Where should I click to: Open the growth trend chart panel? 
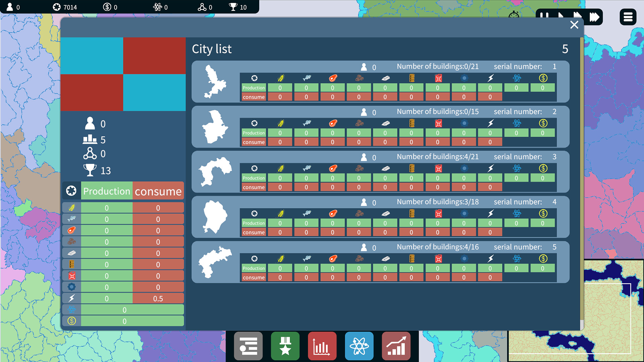pyautogui.click(x=396, y=346)
